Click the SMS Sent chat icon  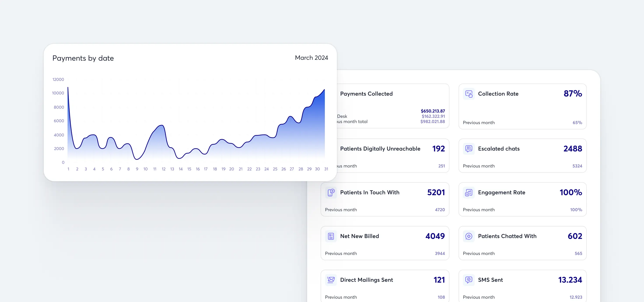point(469,280)
